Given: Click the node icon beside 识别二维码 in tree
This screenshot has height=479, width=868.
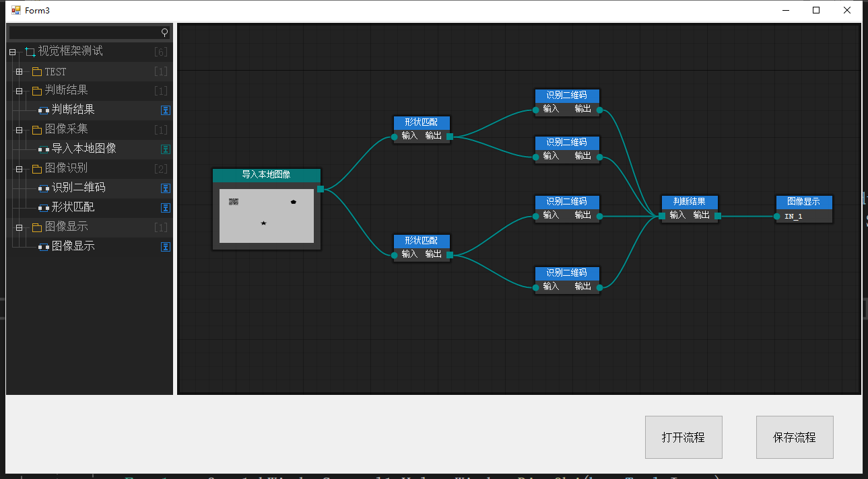Looking at the screenshot, I should point(44,188).
